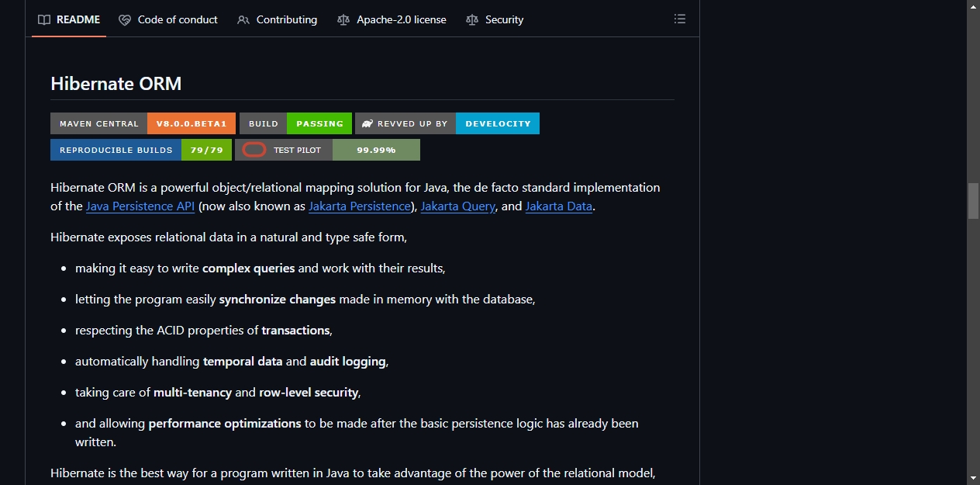Open the Security tab

[x=495, y=19]
